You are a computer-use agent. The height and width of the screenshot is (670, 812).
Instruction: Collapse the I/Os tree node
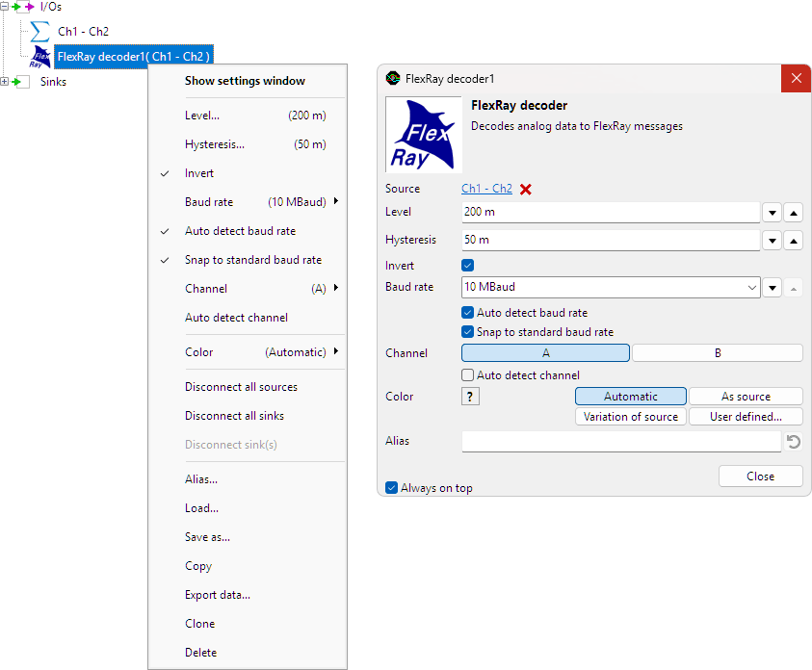[4, 7]
